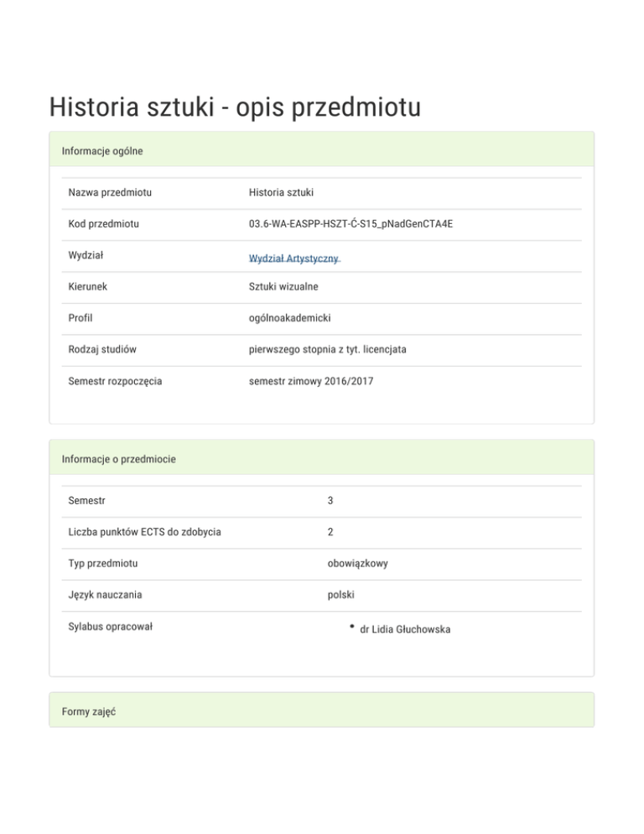Click the Typ przedmiotu row label
The height and width of the screenshot is (834, 644).
pyautogui.click(x=103, y=564)
